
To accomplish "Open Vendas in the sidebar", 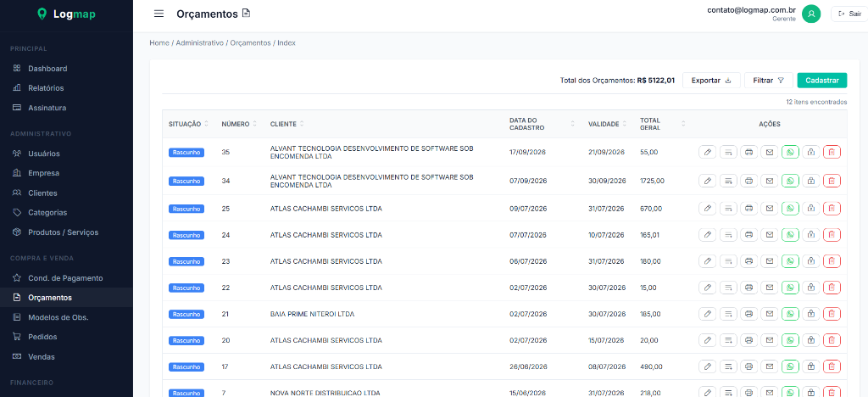I will [66, 357].
